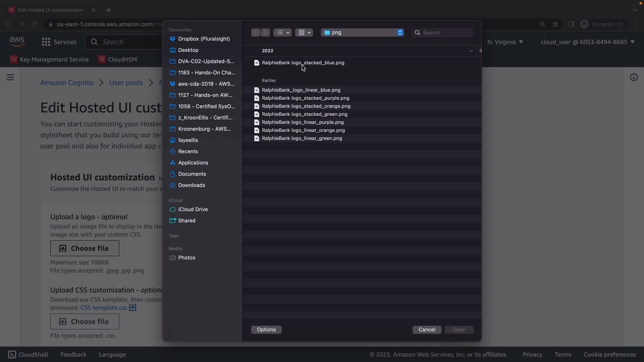Click the dialog back navigation arrow
The height and width of the screenshot is (362, 644).
coord(256,33)
